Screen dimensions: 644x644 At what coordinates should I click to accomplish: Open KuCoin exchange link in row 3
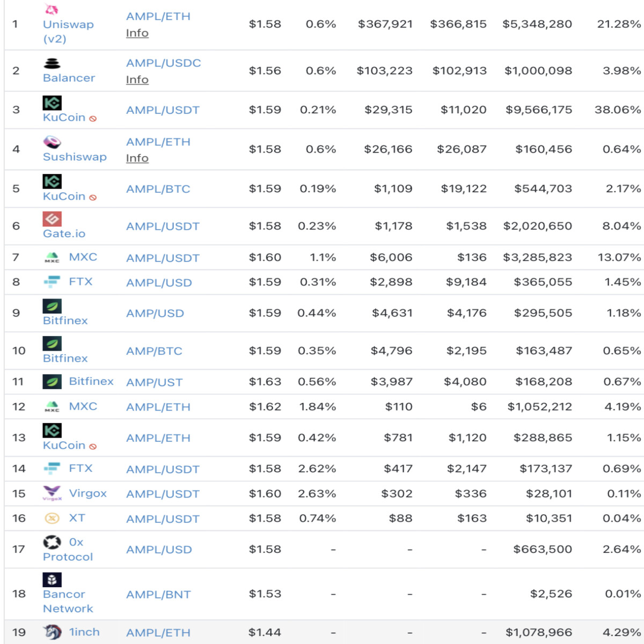pyautogui.click(x=64, y=118)
